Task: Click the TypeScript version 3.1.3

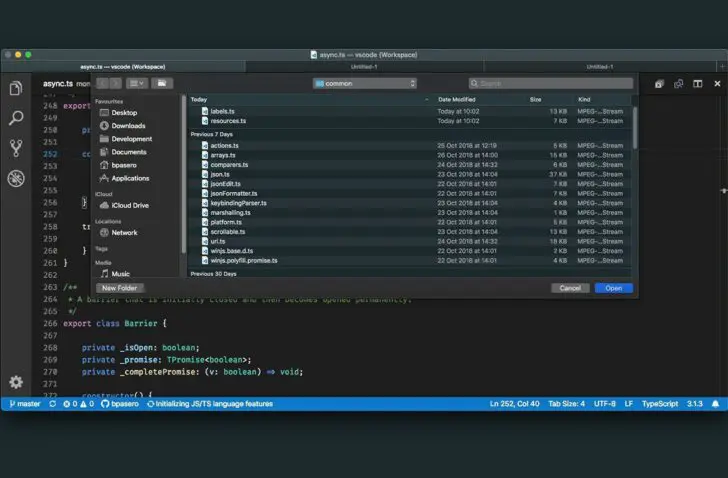Action: [x=695, y=404]
